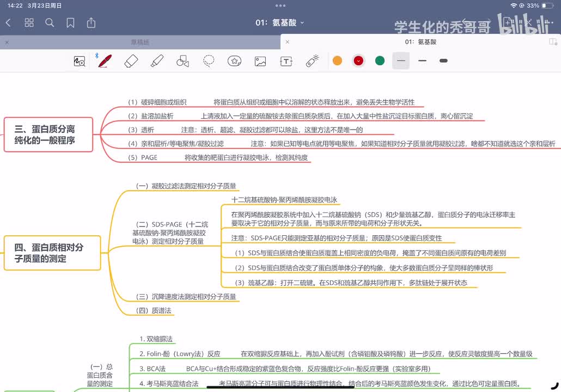This screenshot has width=561, height=392.
Task: Switch to the 草稿纸 tab
Action: point(140,42)
